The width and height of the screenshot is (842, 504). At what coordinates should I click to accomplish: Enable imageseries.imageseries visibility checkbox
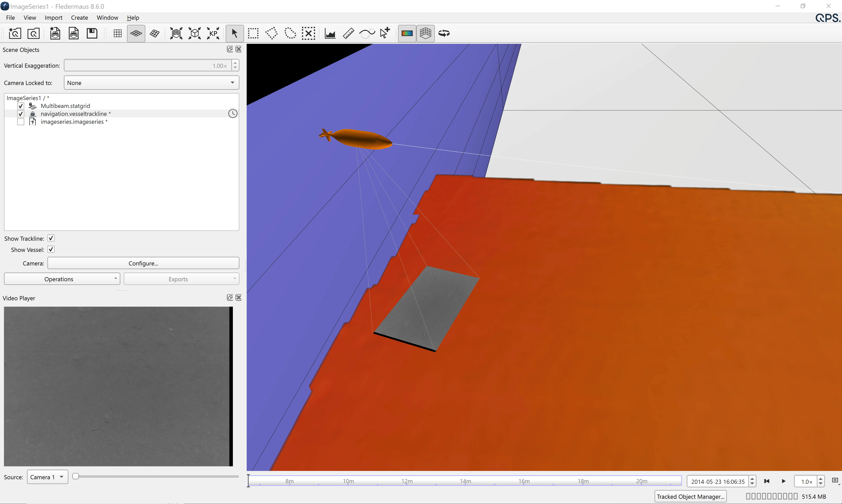(x=21, y=122)
